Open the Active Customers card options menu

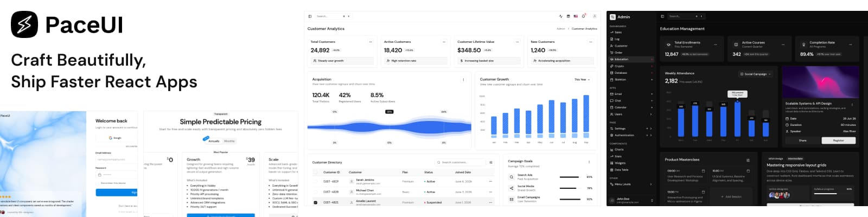click(444, 42)
